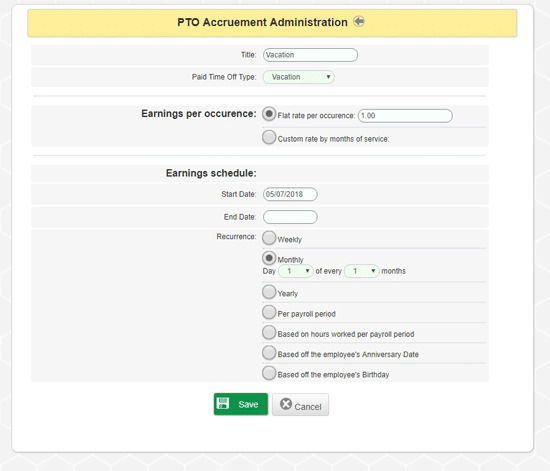Select Custom rate by months of service
Image resolution: width=550 pixels, height=471 pixels.
269,137
